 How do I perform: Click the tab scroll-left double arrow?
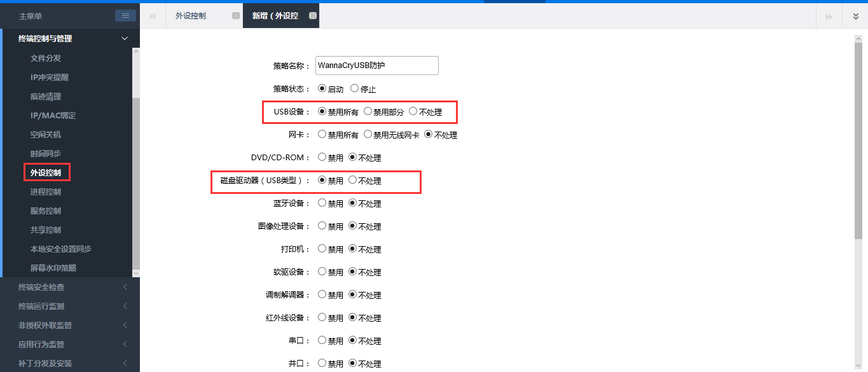153,16
